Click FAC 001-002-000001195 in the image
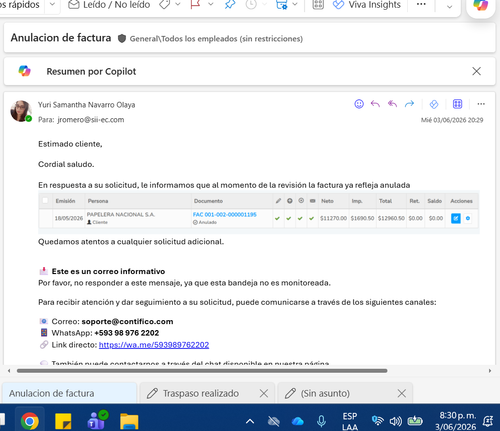Viewport: 500px width, 431px height. pyautogui.click(x=225, y=214)
